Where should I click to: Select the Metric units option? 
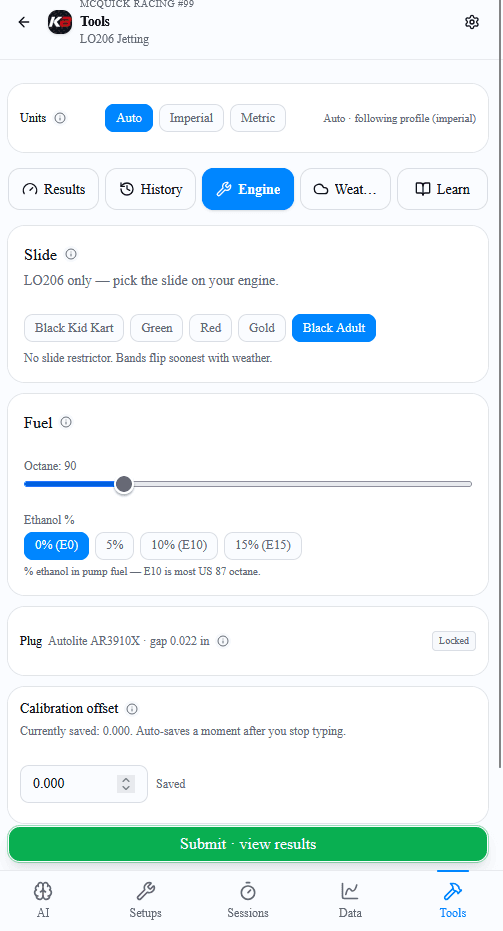258,118
